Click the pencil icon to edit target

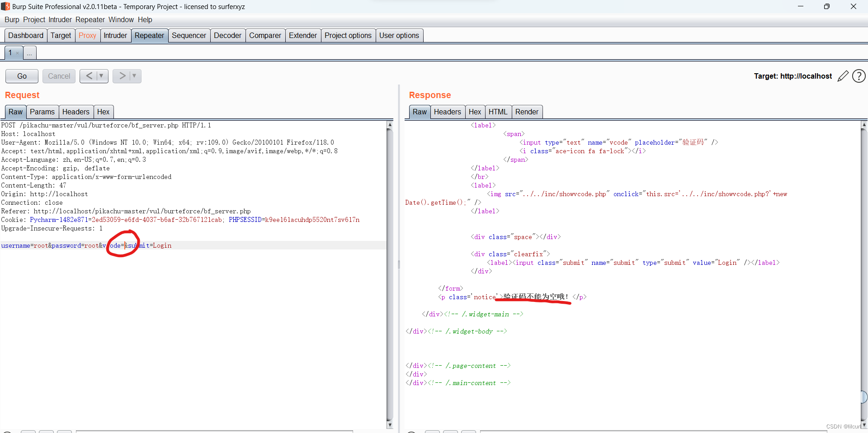pos(843,76)
